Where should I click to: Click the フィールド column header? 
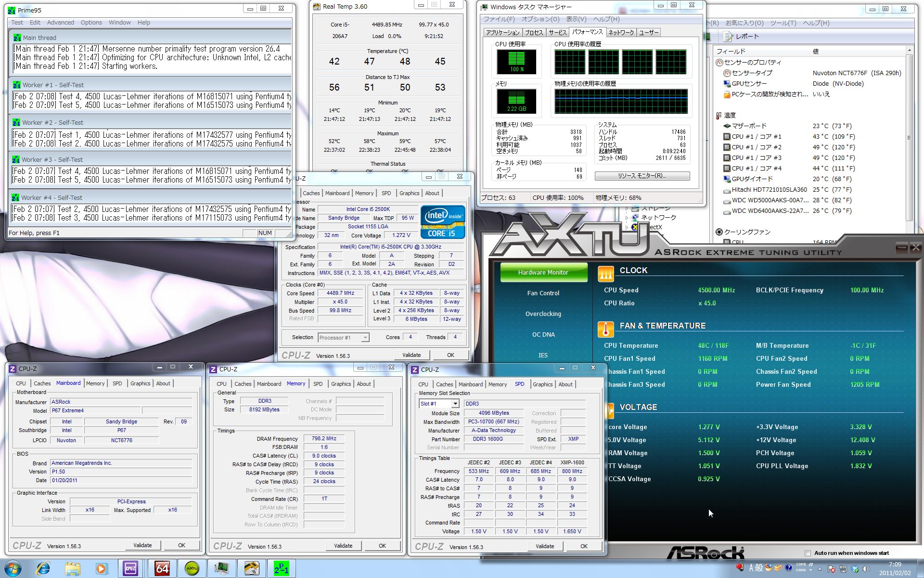click(761, 51)
